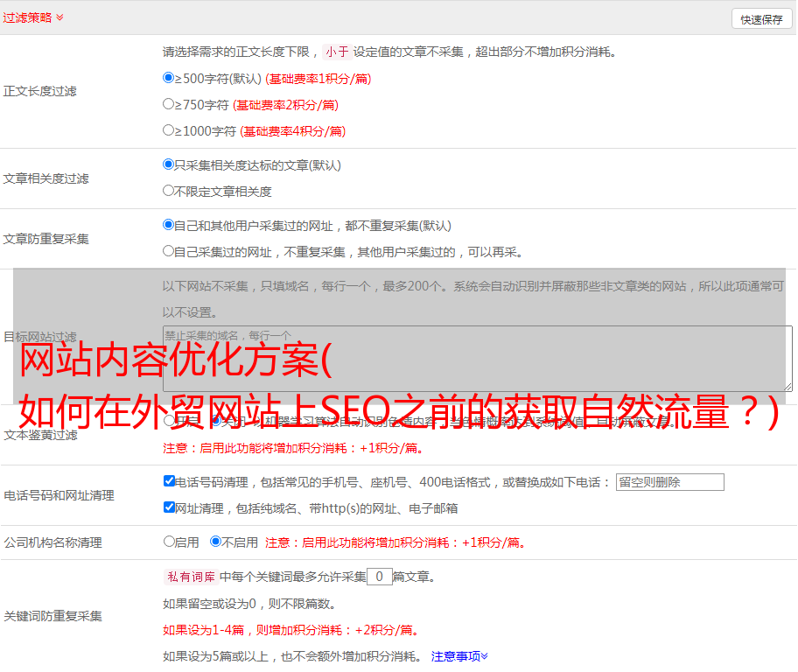Select 自己和其他用户采集过的网址 no-repeat option
Viewport: 798px width, 672px height.
[169, 225]
